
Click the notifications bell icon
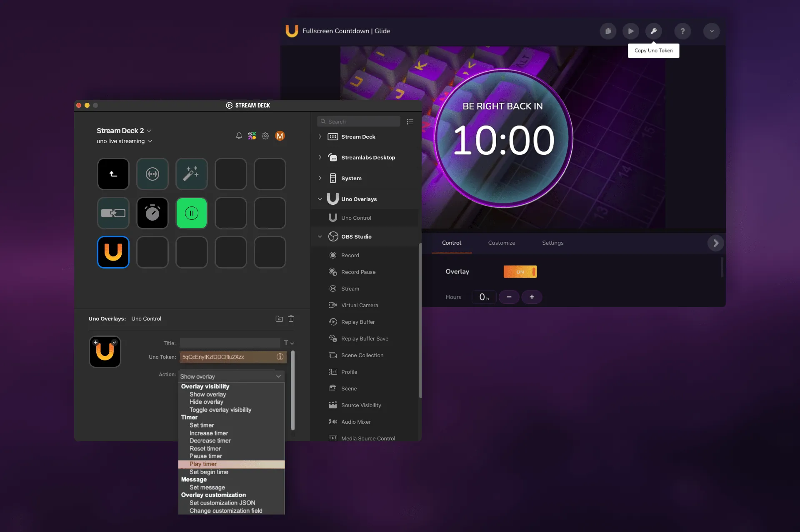[x=239, y=136]
